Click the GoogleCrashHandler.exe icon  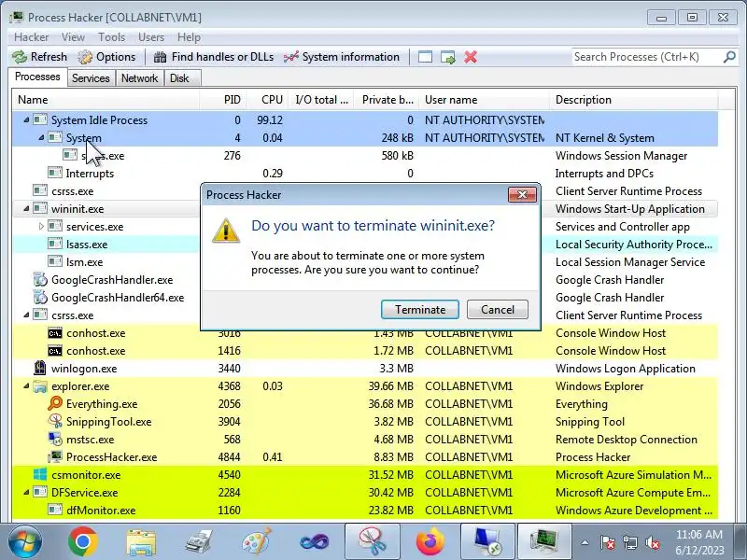40,279
